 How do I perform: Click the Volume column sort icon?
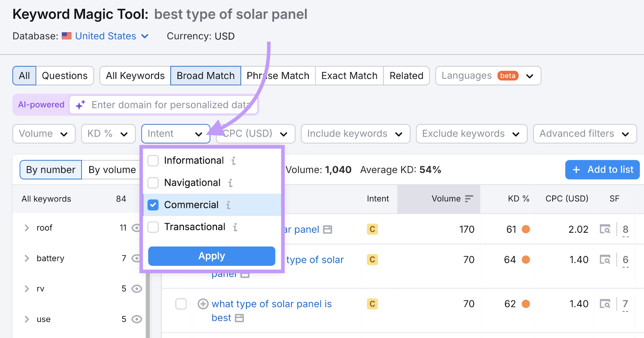click(469, 199)
